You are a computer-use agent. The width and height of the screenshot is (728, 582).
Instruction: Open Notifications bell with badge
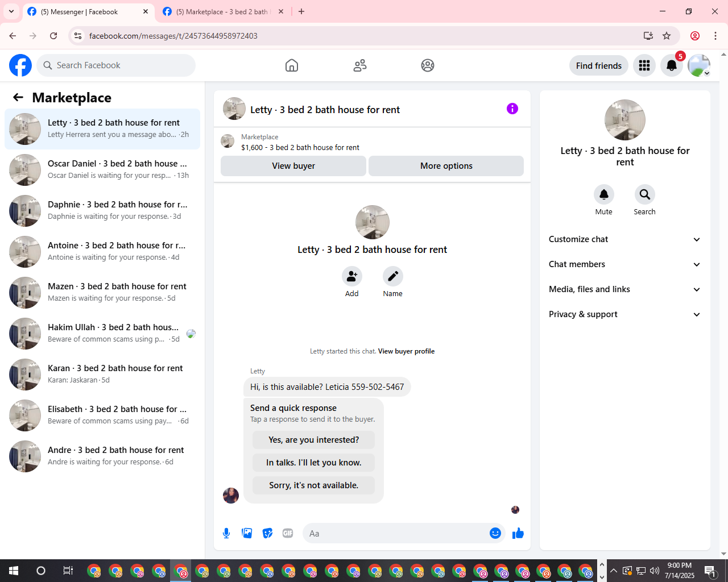click(x=672, y=65)
